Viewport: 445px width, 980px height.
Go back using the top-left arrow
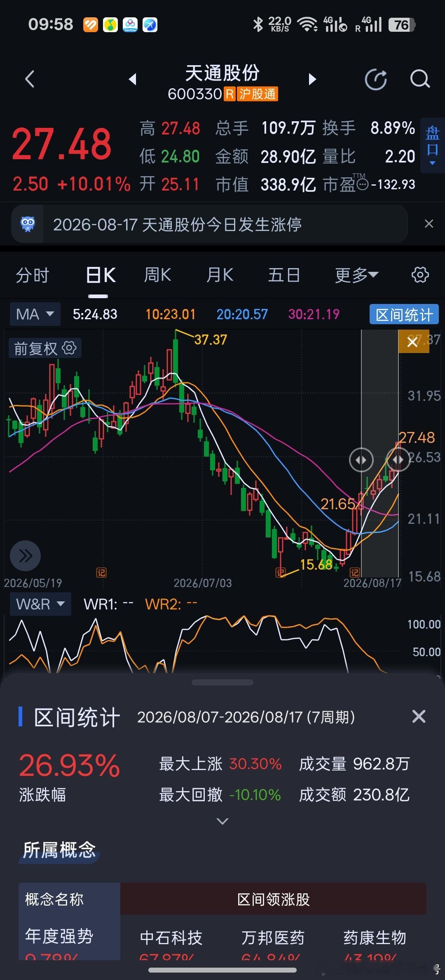(x=30, y=79)
